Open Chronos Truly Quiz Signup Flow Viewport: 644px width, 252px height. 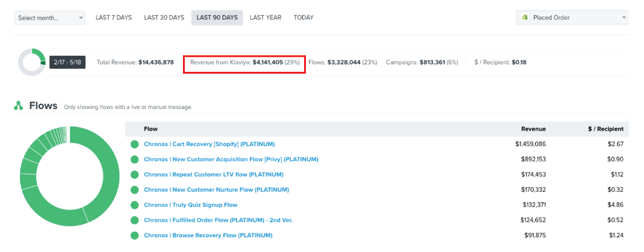point(190,205)
